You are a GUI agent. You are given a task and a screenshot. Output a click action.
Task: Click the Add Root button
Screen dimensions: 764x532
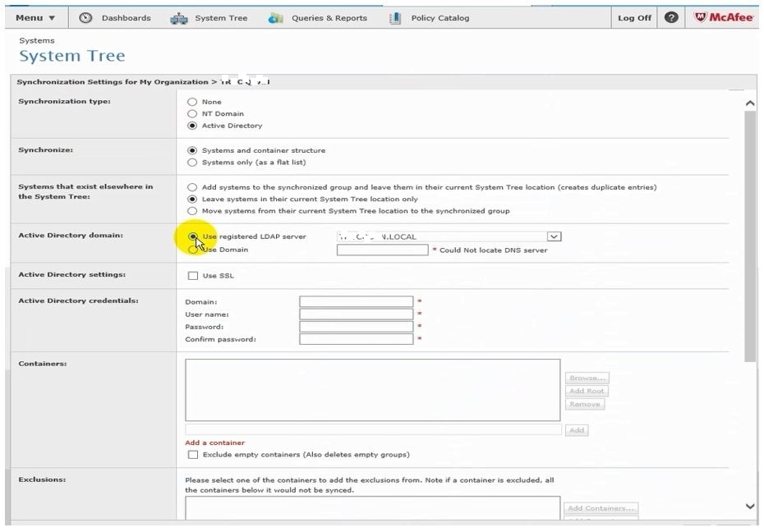[587, 392]
